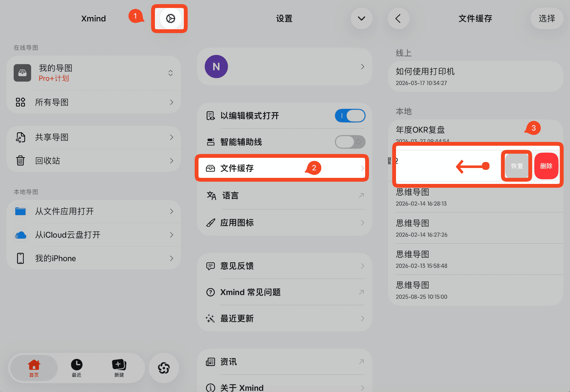Enable the 智能辅助线 switch

350,142
